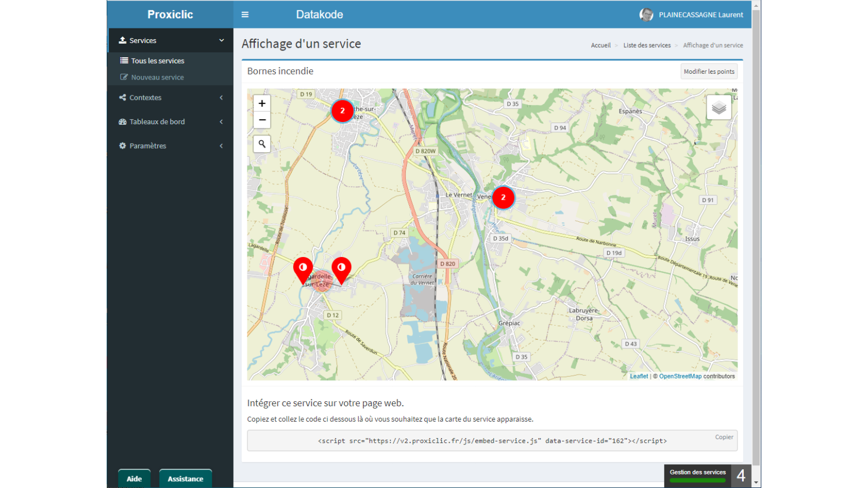Click the D 35d road label
The width and height of the screenshot is (868, 488).
point(500,238)
